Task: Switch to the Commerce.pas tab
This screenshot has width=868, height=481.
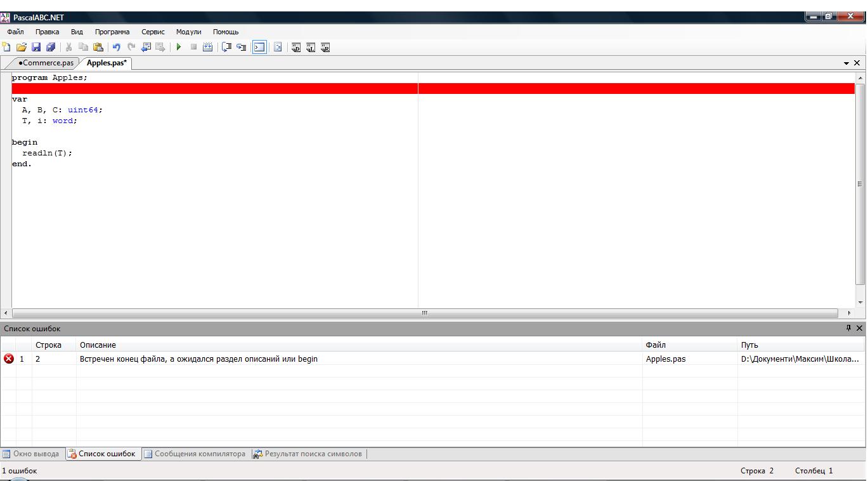Action: coord(46,63)
